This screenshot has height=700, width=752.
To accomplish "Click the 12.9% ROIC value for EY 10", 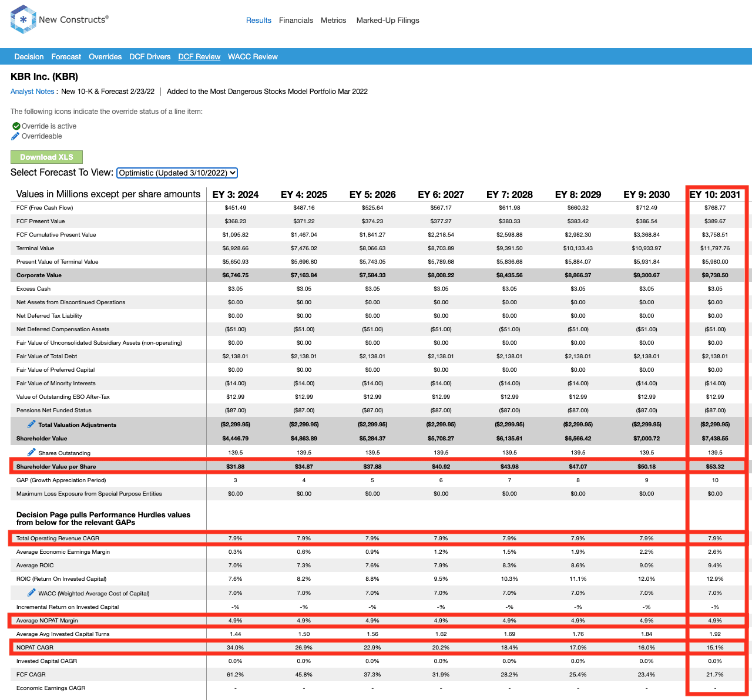I will [x=715, y=579].
